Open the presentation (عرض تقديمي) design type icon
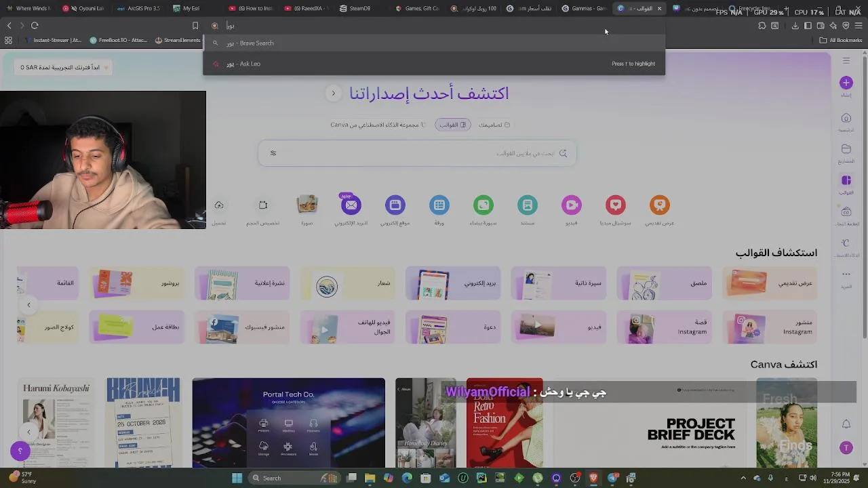This screenshot has height=488, width=868. (659, 205)
